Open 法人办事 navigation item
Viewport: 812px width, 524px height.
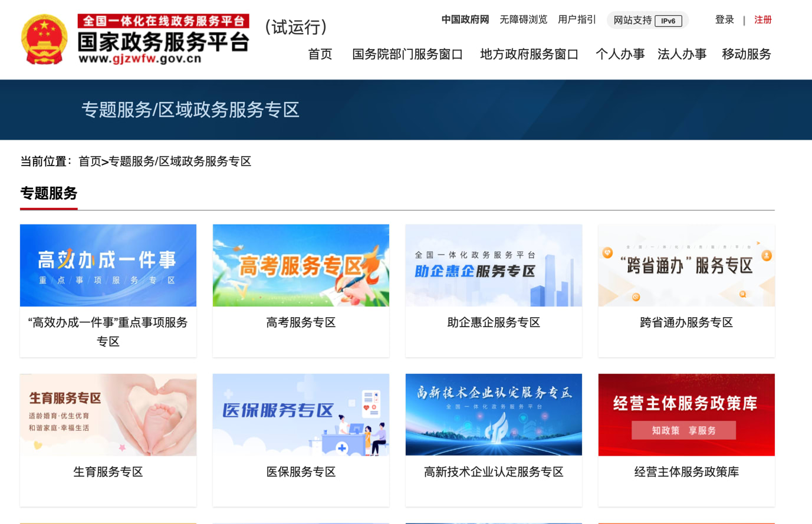click(682, 54)
